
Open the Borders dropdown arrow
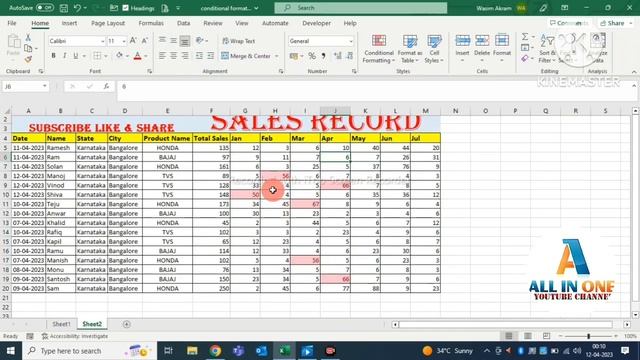[106, 56]
